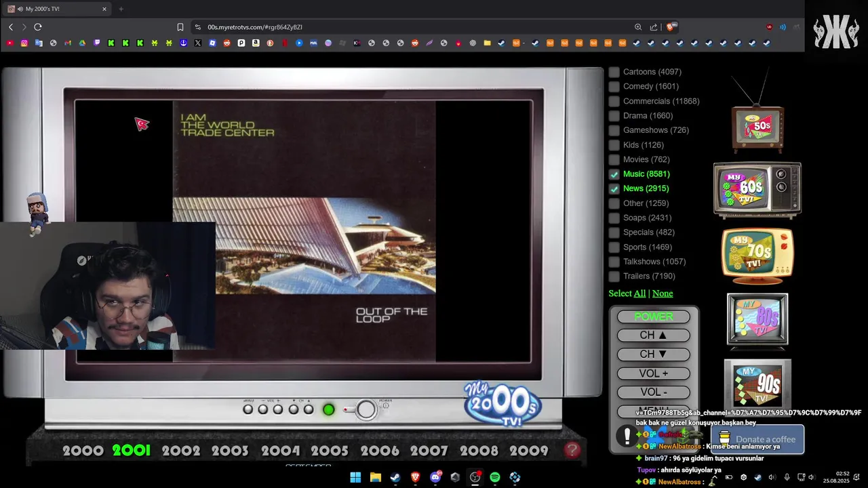Click the Select All link

point(639,293)
